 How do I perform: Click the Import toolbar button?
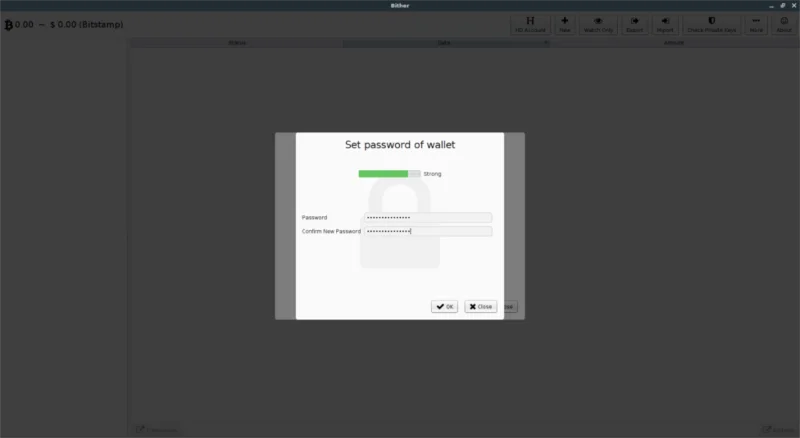(665, 25)
